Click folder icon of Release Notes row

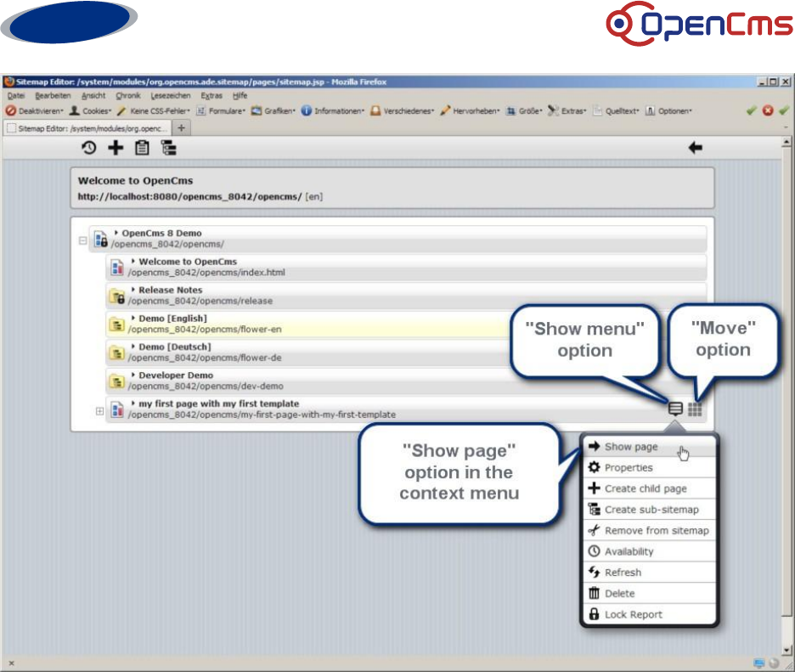click(x=117, y=296)
